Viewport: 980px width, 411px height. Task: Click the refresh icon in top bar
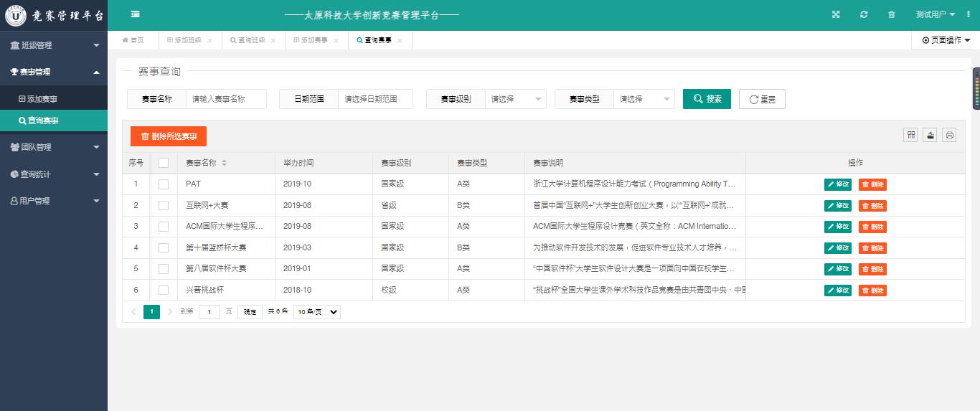pos(864,15)
